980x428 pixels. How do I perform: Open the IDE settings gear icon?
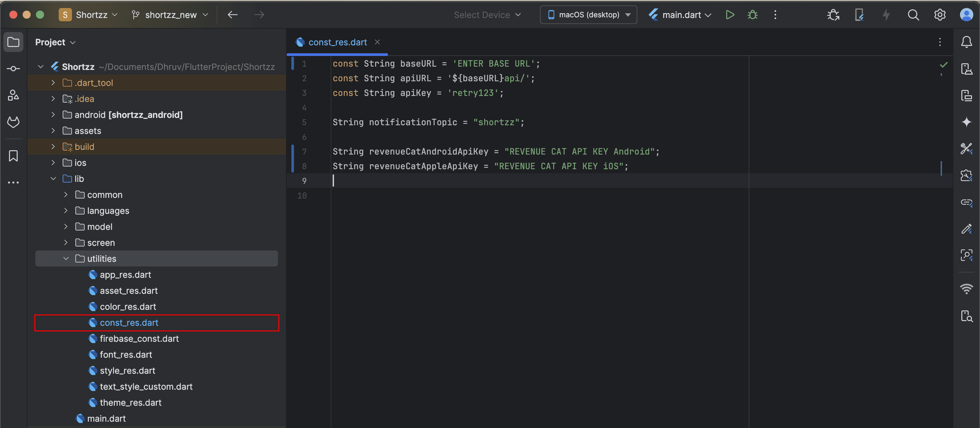click(x=940, y=15)
